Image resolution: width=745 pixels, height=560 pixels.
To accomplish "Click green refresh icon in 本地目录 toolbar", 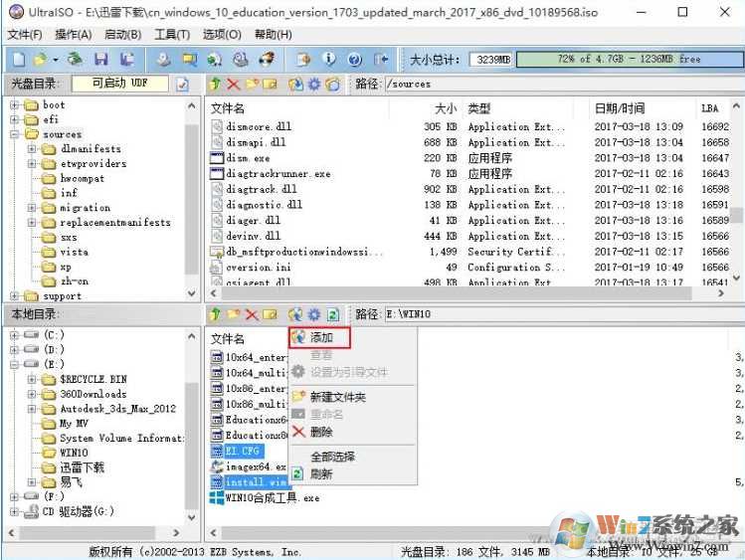I will [333, 314].
